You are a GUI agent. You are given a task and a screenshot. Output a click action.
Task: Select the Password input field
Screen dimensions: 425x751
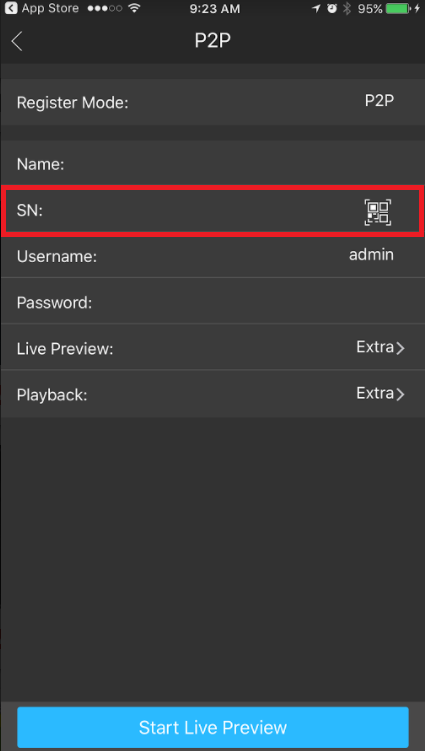pos(212,302)
